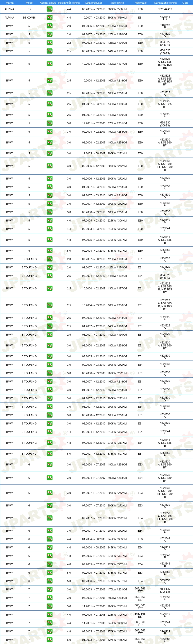Click the fuel icon in the 115kW / 156KM row

(50, 26)
